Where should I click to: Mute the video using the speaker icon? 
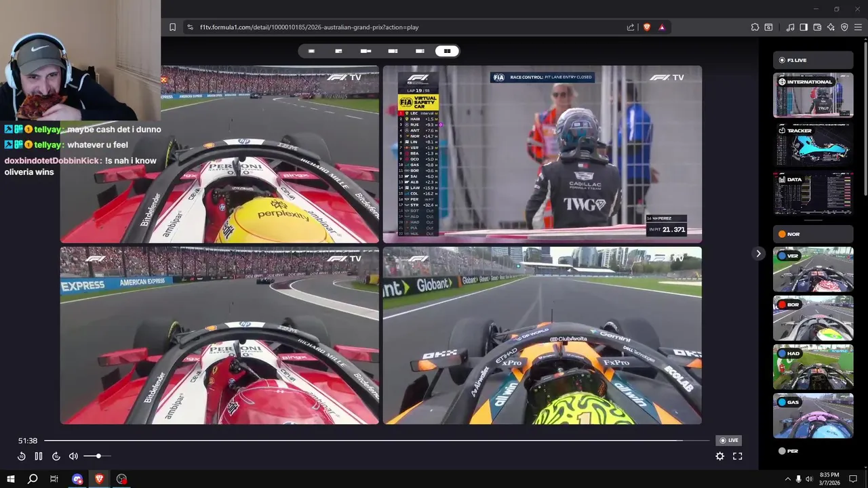click(x=73, y=456)
